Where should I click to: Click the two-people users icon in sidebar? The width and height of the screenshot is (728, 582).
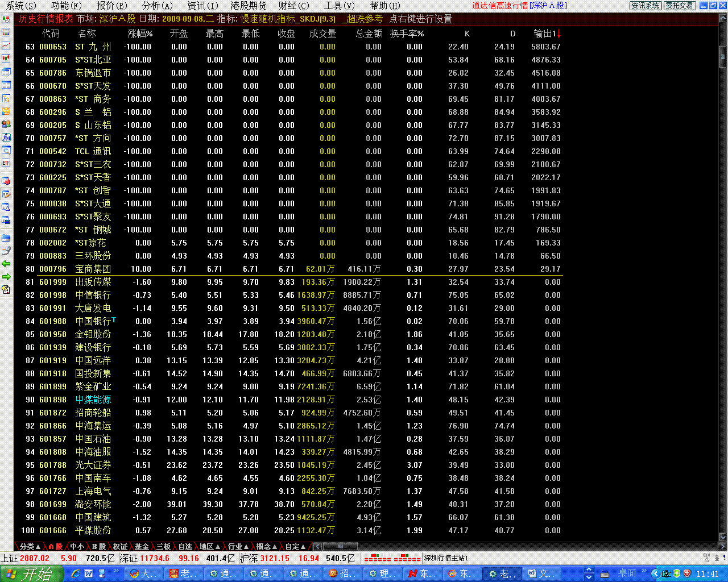tap(6, 124)
